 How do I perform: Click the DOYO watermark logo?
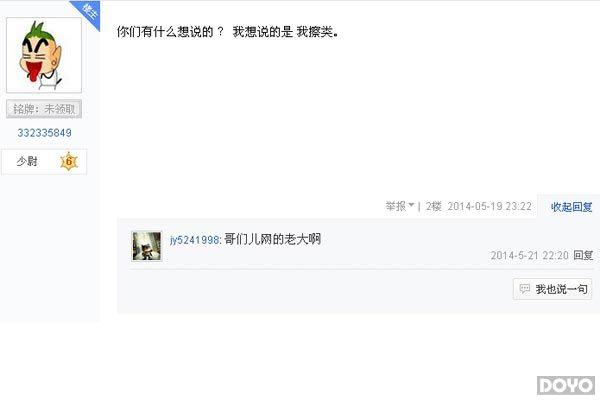(566, 385)
